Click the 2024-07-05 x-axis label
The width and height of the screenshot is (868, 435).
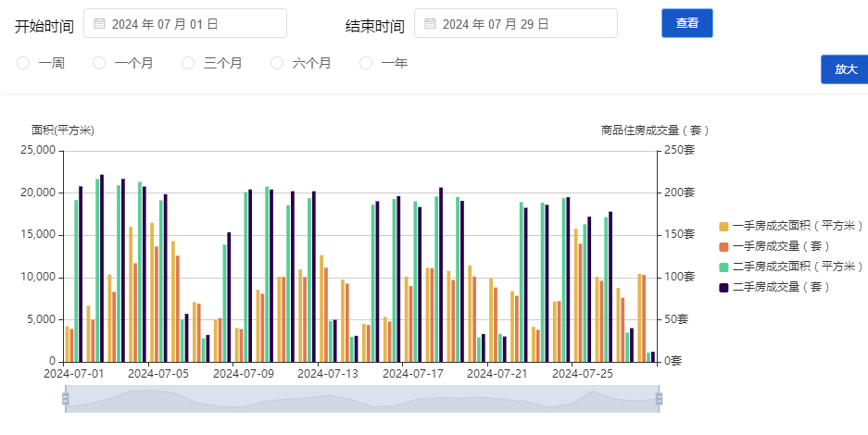158,374
